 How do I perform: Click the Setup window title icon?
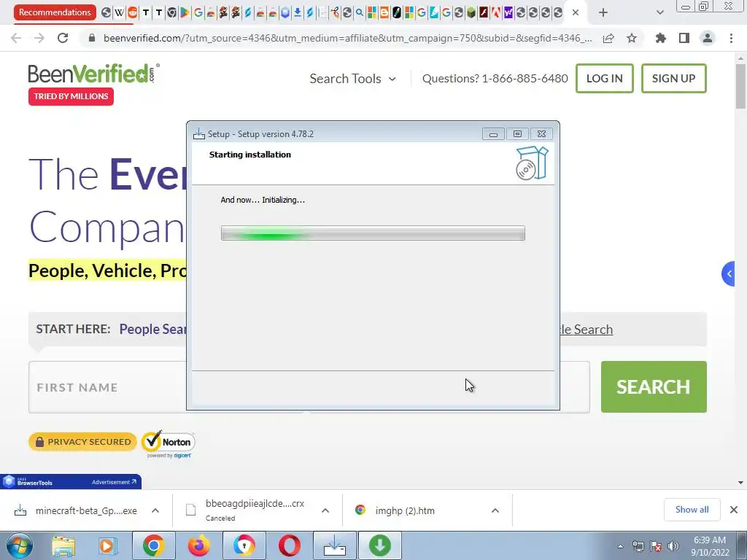(x=199, y=134)
